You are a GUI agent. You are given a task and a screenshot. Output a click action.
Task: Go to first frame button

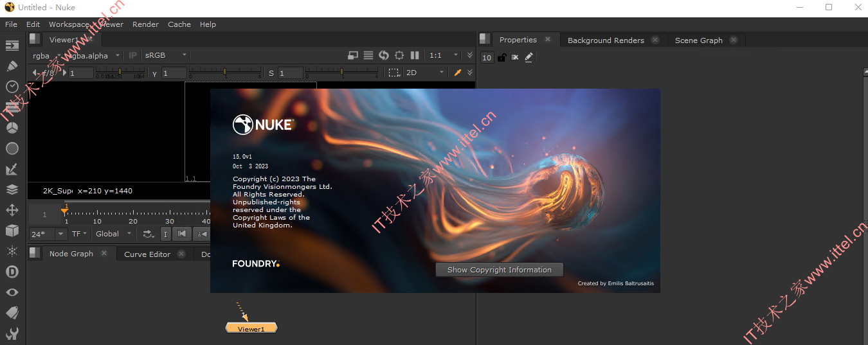tap(182, 234)
